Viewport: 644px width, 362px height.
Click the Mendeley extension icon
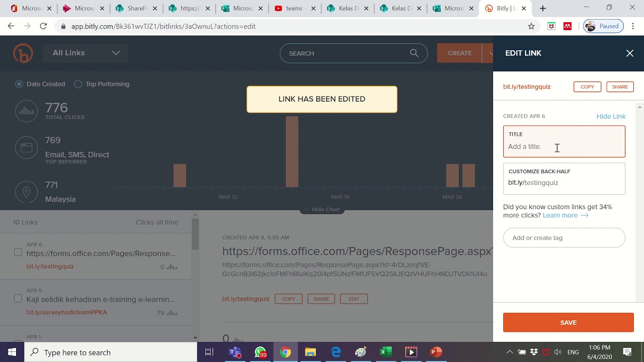coord(568,26)
